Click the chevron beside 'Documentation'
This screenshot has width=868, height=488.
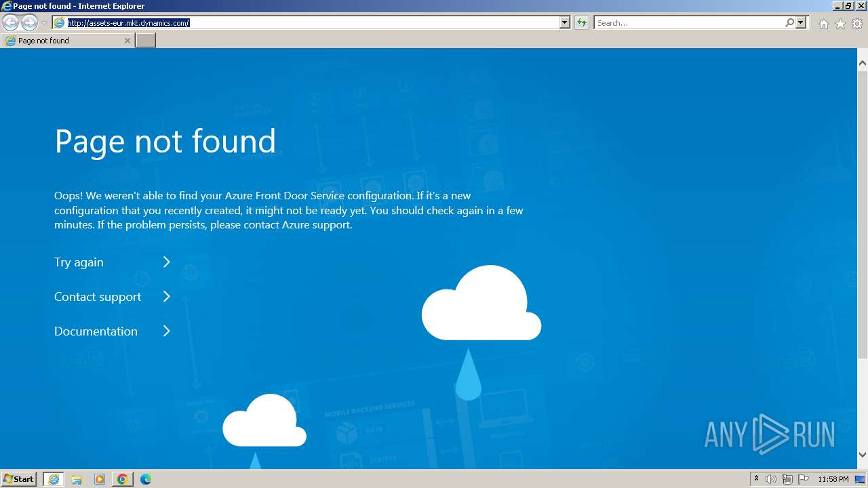(x=167, y=331)
